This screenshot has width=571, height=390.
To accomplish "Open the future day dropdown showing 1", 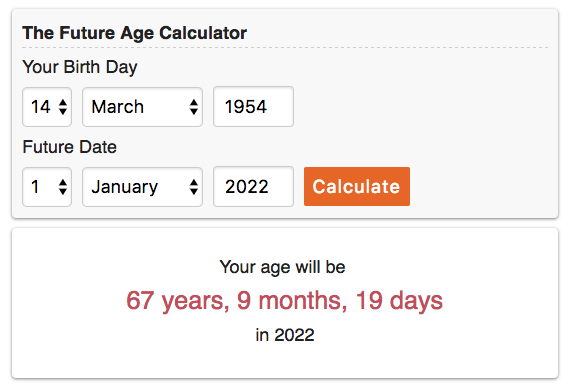I will tap(47, 187).
